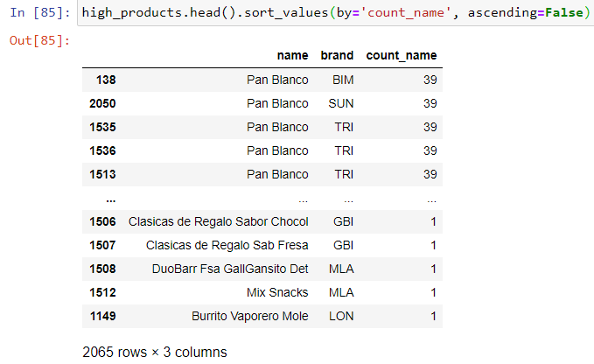Click 'DuoBarr Fsa GallGansito Det' cell
Image resolution: width=594 pixels, height=364 pixels.
pyautogui.click(x=230, y=269)
